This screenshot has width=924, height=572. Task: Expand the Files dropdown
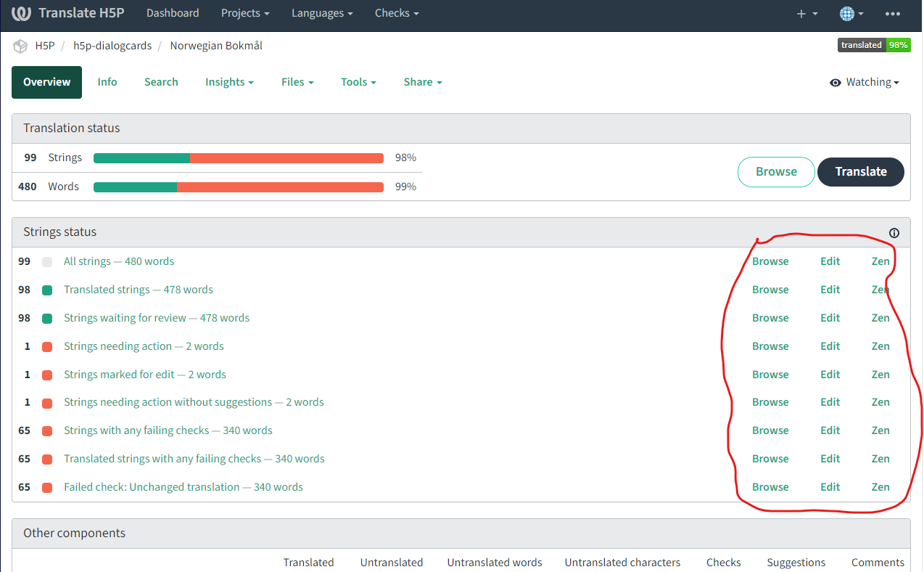coord(297,82)
